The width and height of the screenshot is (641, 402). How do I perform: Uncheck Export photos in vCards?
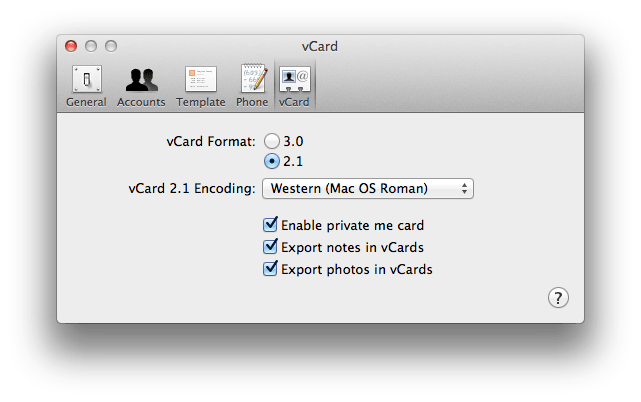[270, 269]
